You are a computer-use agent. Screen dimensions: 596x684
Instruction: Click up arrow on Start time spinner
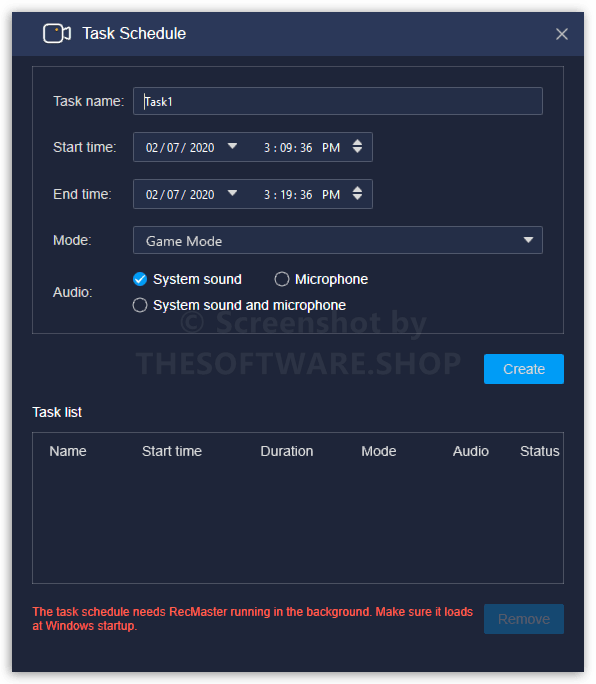357,142
